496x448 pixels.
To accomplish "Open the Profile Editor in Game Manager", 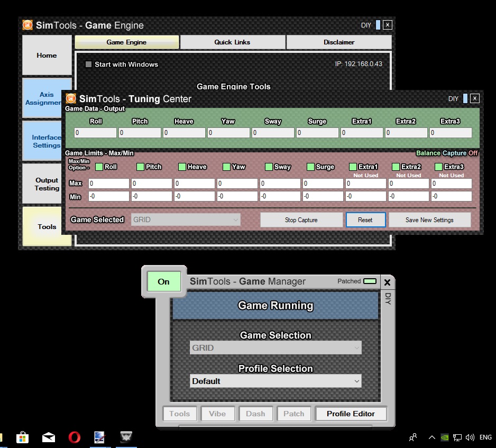I will (351, 414).
